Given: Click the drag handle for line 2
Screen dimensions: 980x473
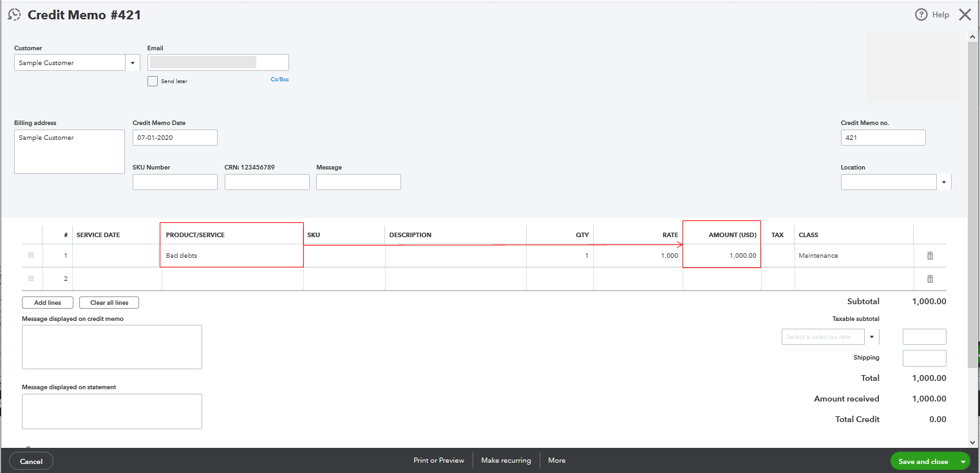Looking at the screenshot, I should pyautogui.click(x=31, y=278).
